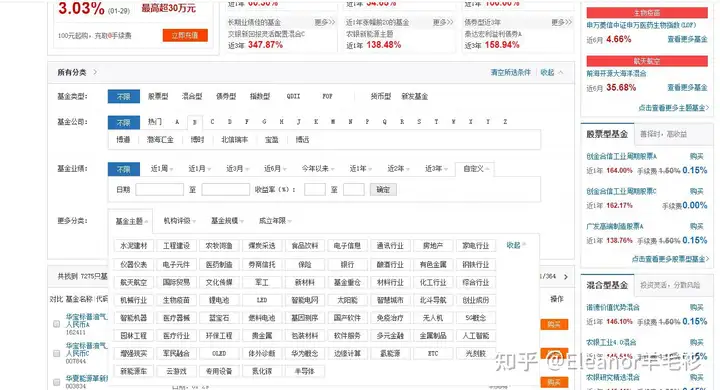Screen dimensions: 720x390
Task: Open 点击查看更多股票型基金 link
Action: (670, 259)
